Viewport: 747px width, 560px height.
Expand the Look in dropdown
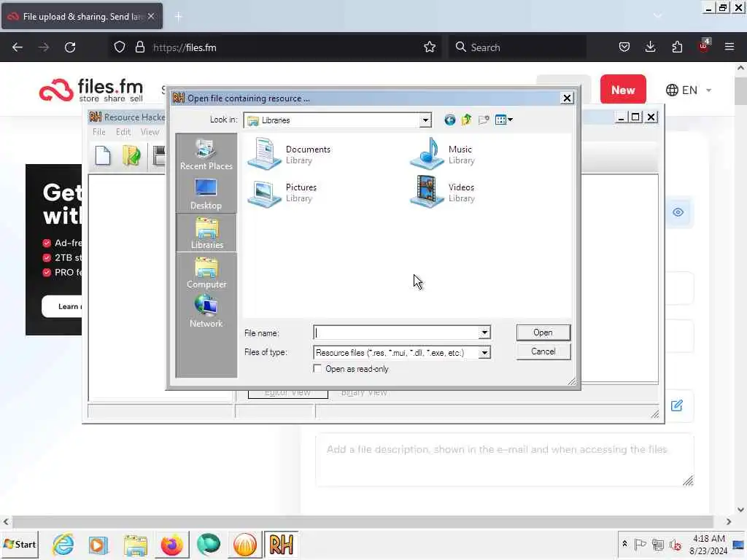425,120
